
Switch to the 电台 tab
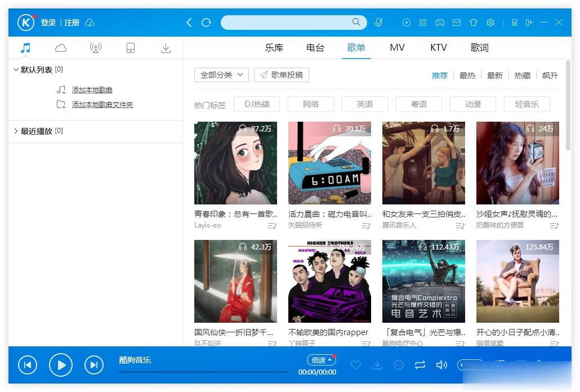[315, 48]
